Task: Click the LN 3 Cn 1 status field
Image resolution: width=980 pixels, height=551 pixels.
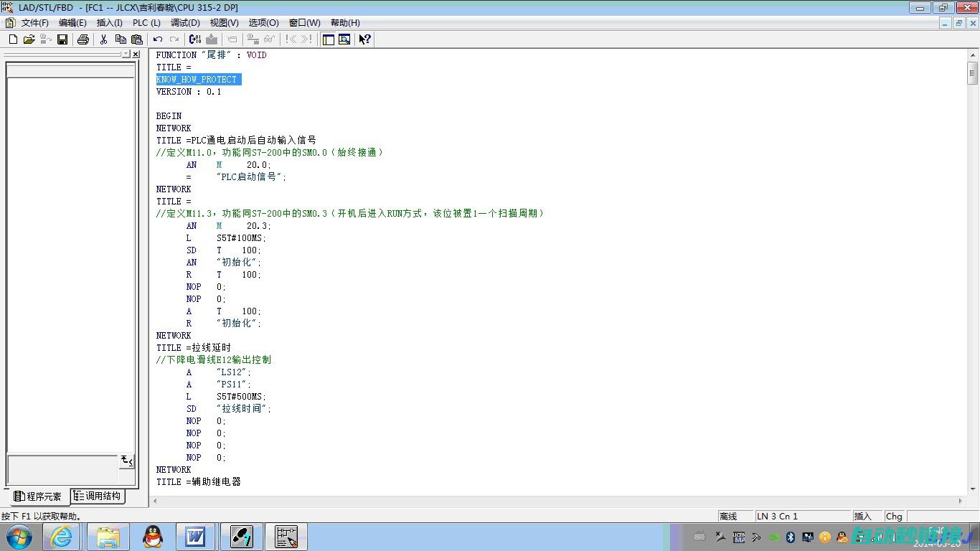Action: 803,517
